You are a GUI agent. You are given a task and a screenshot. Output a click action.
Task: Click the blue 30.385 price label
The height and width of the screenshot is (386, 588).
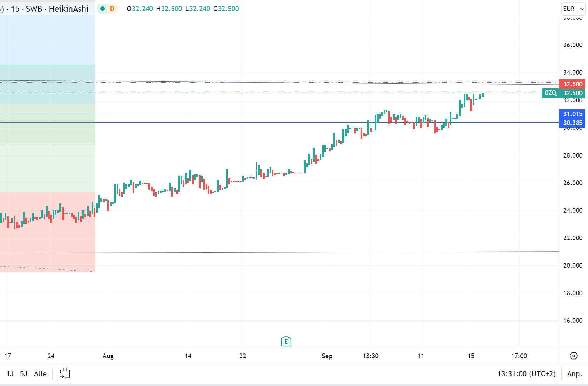click(572, 123)
